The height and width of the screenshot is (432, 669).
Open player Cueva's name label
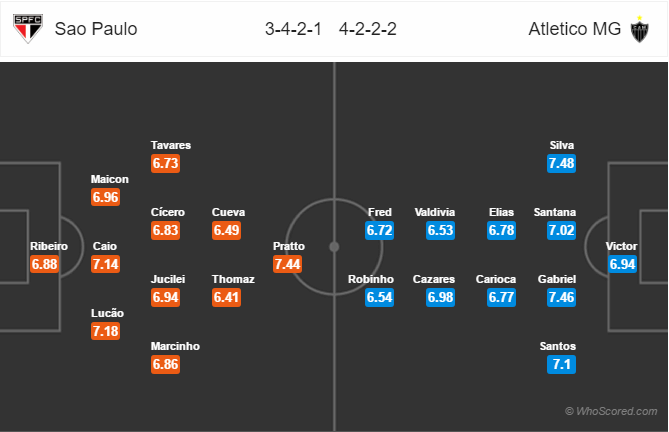click(228, 212)
